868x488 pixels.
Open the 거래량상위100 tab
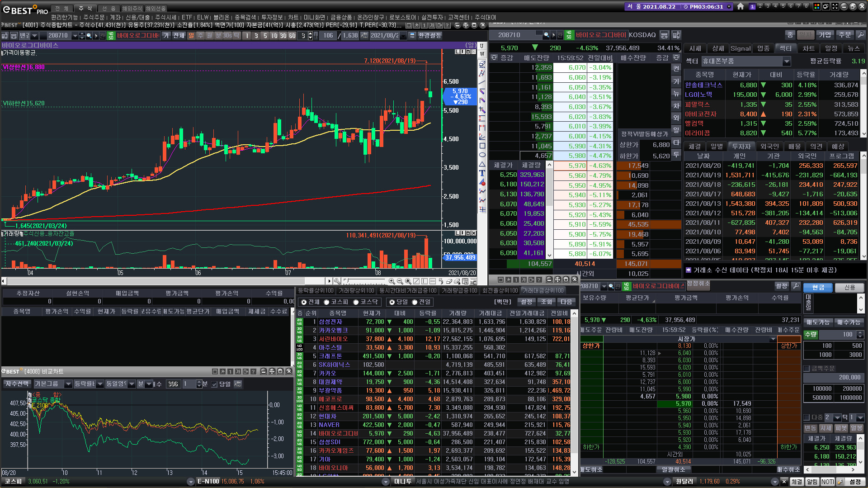click(356, 290)
